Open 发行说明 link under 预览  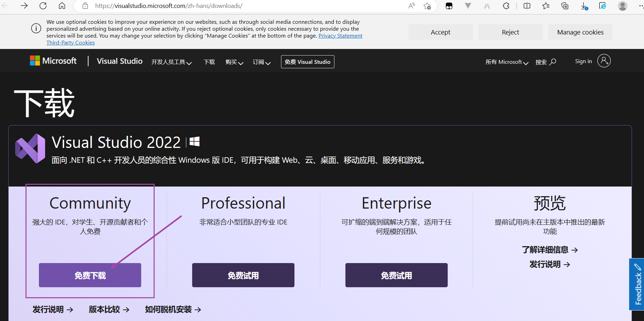click(550, 264)
